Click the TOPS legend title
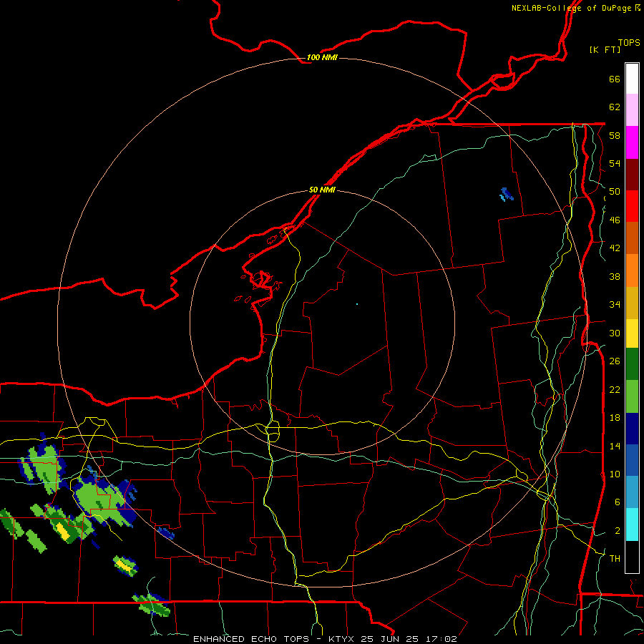Viewport: 644px width, 644px height. (x=629, y=43)
